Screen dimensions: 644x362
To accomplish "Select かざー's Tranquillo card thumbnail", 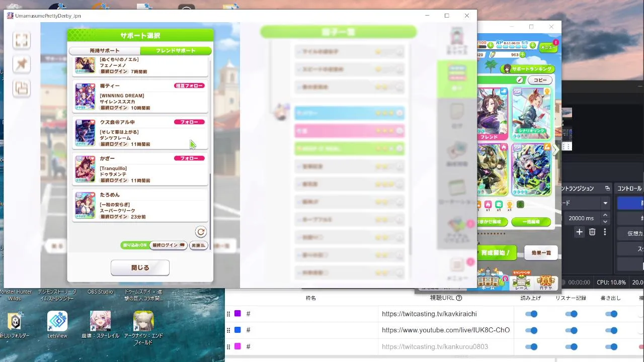I will [85, 169].
